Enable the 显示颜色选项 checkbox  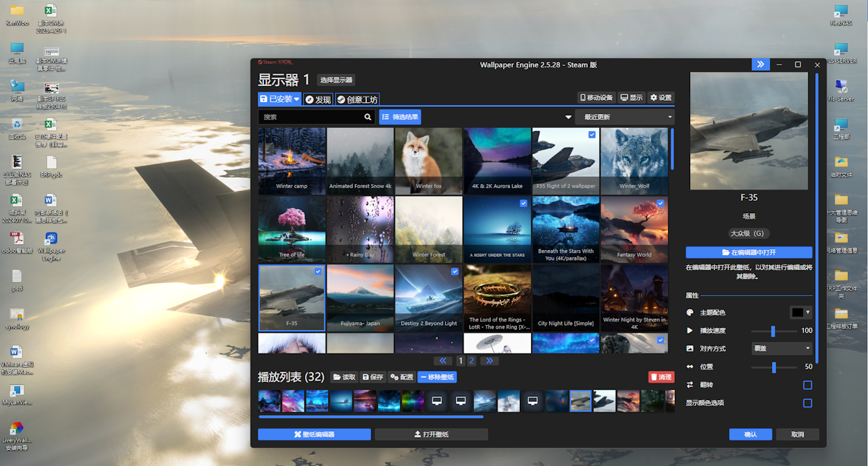(808, 403)
